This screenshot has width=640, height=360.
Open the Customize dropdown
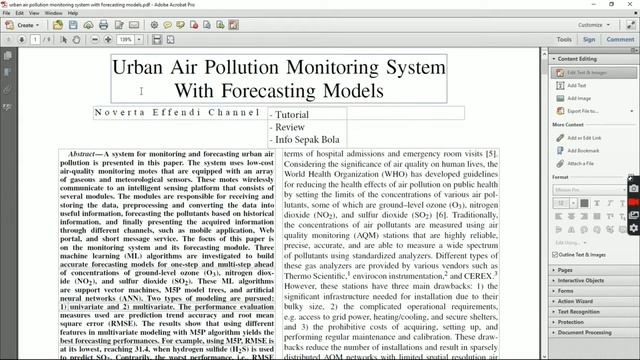point(594,25)
